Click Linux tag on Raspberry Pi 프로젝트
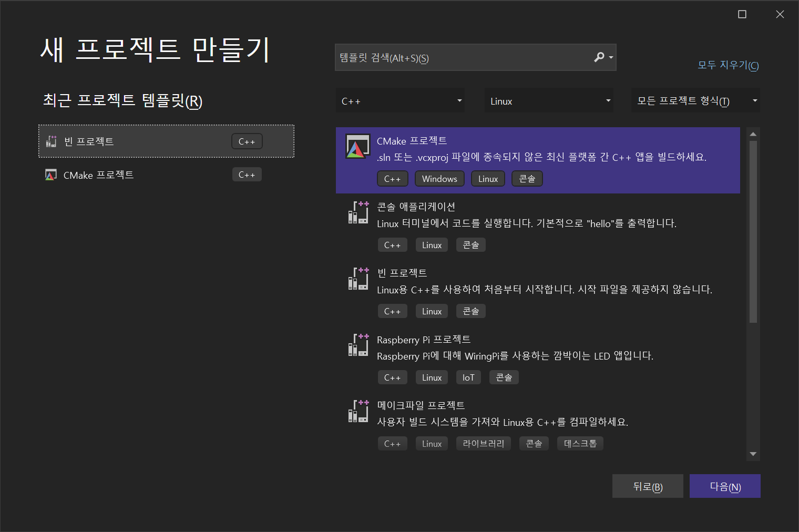The width and height of the screenshot is (799, 532). click(432, 377)
